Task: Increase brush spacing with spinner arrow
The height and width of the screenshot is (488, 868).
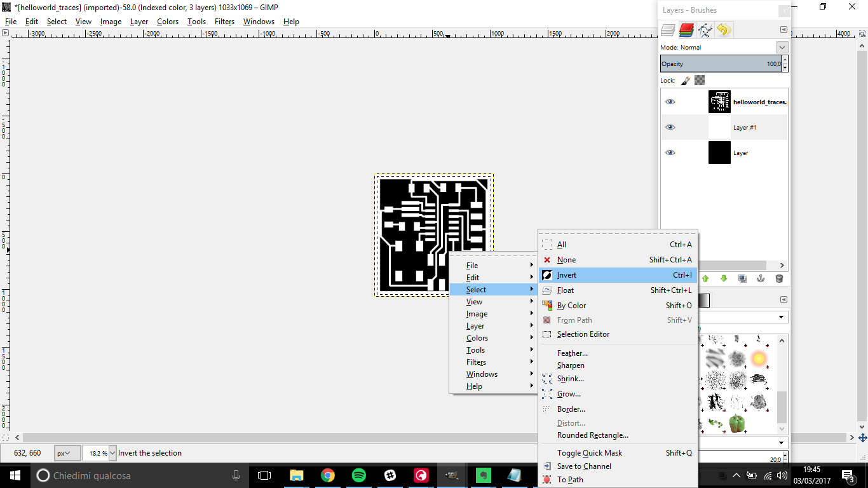Action: 785,456
